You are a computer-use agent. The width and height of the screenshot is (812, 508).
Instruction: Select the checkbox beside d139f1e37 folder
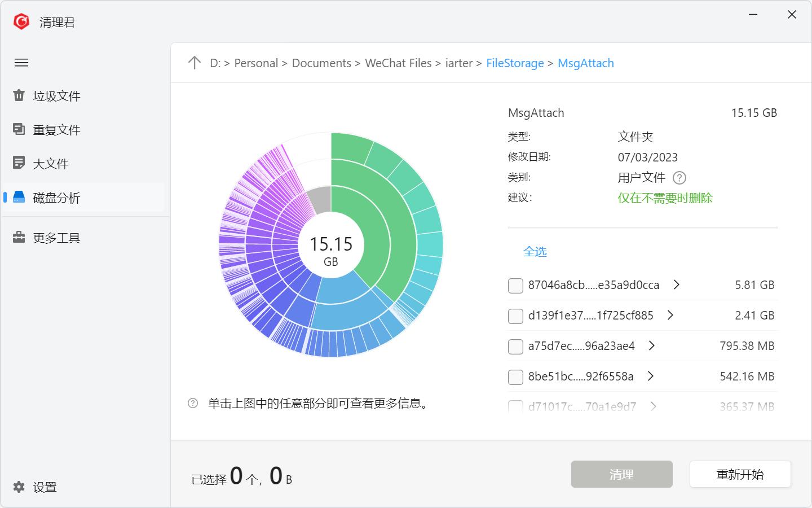point(515,316)
